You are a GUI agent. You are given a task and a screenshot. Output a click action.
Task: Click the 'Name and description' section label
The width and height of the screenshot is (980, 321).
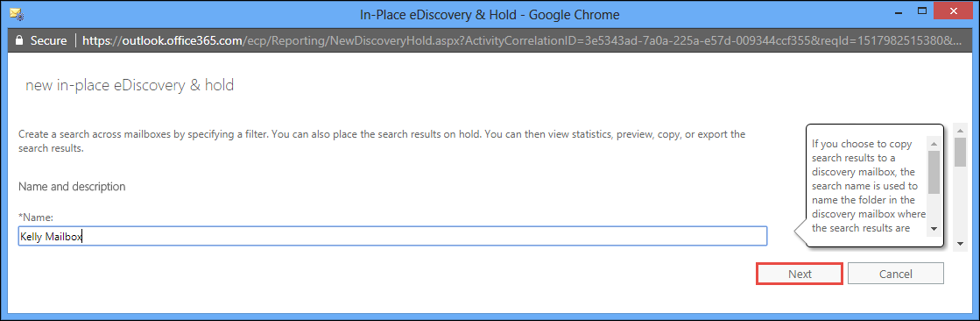(72, 187)
